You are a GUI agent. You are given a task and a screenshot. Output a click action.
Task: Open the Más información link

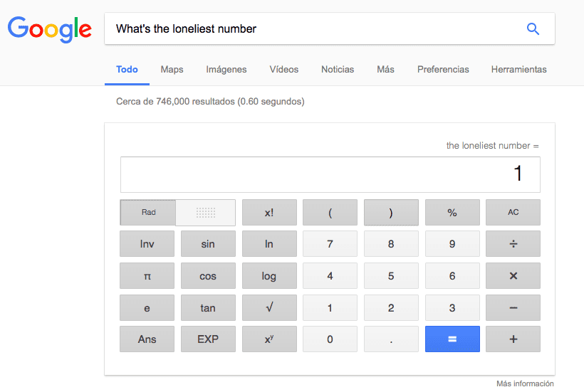click(x=524, y=383)
